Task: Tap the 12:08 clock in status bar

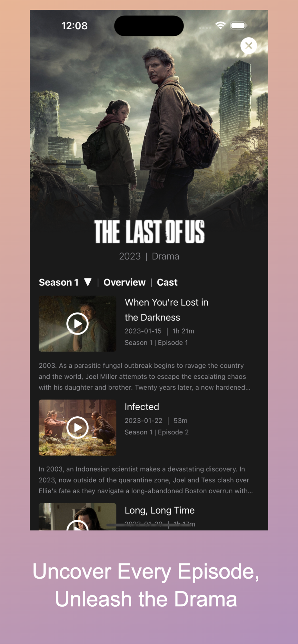Action: click(x=74, y=26)
